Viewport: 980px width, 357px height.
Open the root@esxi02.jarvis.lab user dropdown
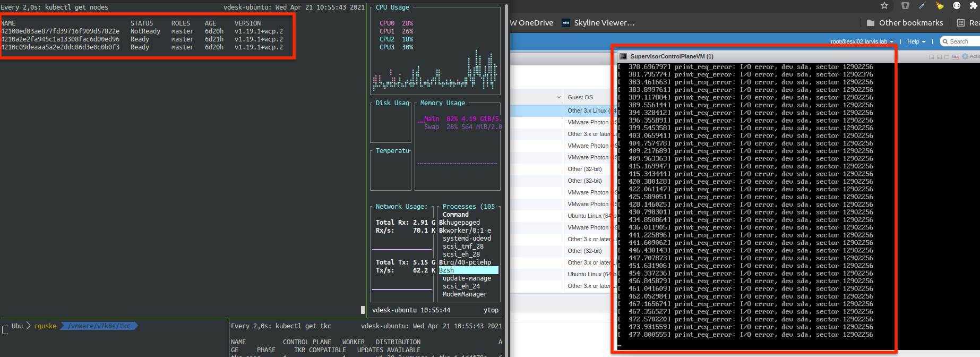point(862,41)
